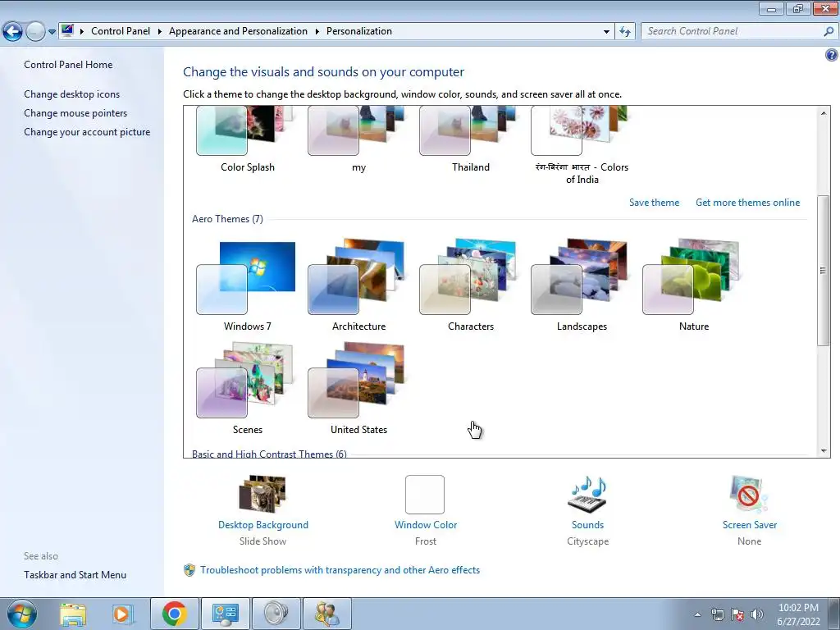Open the Sounds keyboard icon
Viewport: 840px width, 630px height.
point(587,494)
